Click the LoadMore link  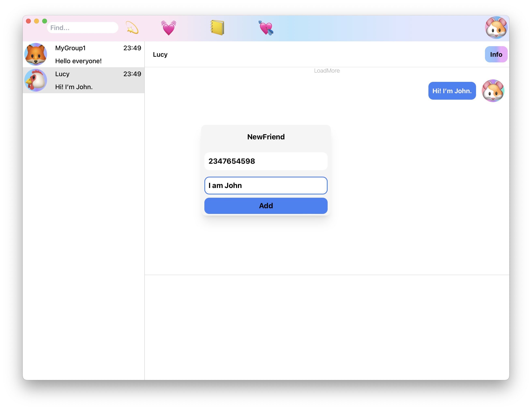(327, 70)
